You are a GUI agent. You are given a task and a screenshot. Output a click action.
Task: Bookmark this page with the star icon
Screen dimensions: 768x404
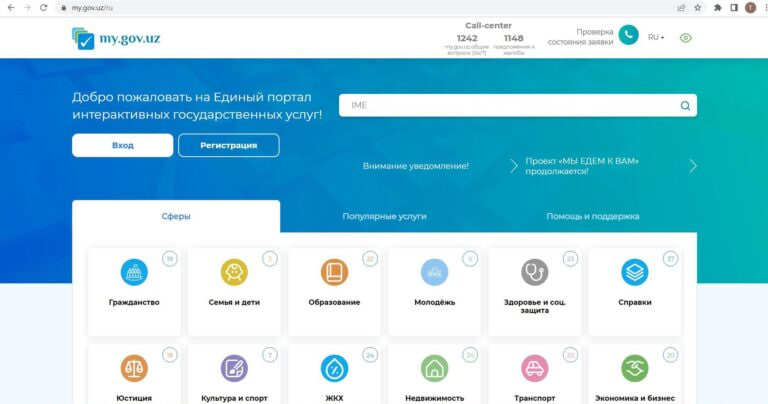tap(697, 8)
